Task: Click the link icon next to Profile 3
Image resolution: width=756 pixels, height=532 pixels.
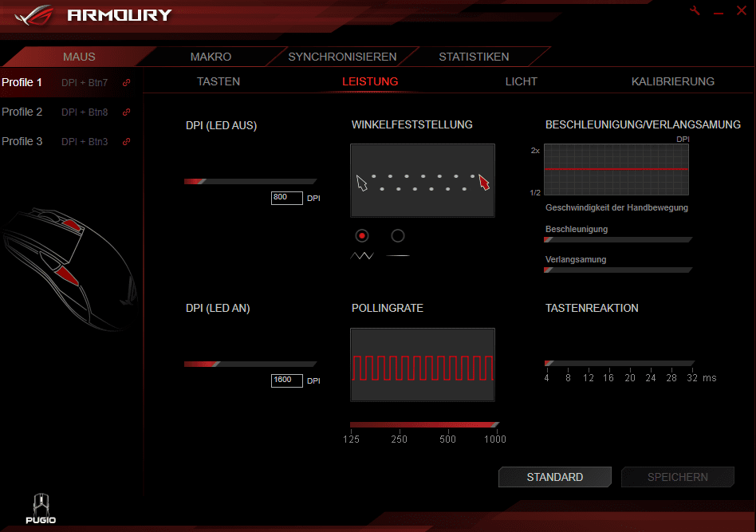Action: (126, 141)
